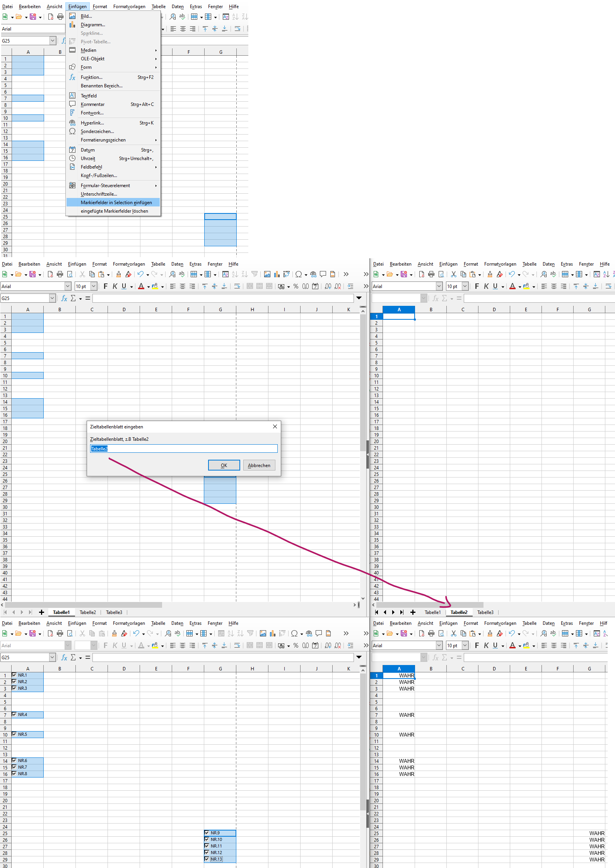The width and height of the screenshot is (615, 868).
Task: Click percent format icon in Zieltabellenblatt dialog window
Action: (x=296, y=286)
